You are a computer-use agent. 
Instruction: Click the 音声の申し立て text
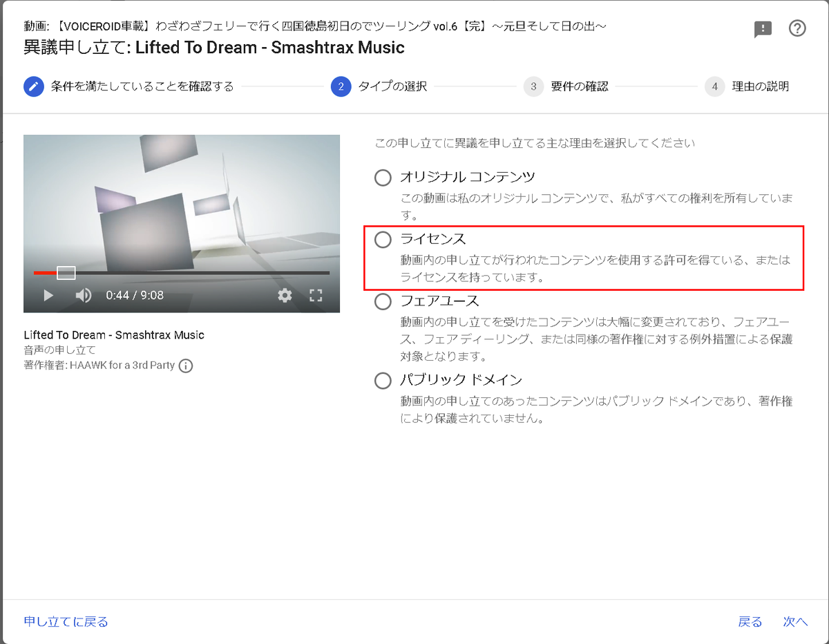(59, 350)
